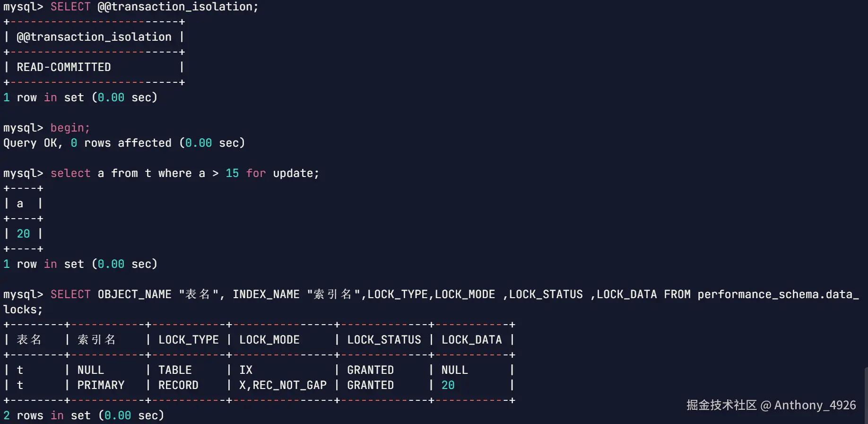Click the 掘金技术社区 @ Anthony_4926 watermark
868x424 pixels.
point(771,405)
